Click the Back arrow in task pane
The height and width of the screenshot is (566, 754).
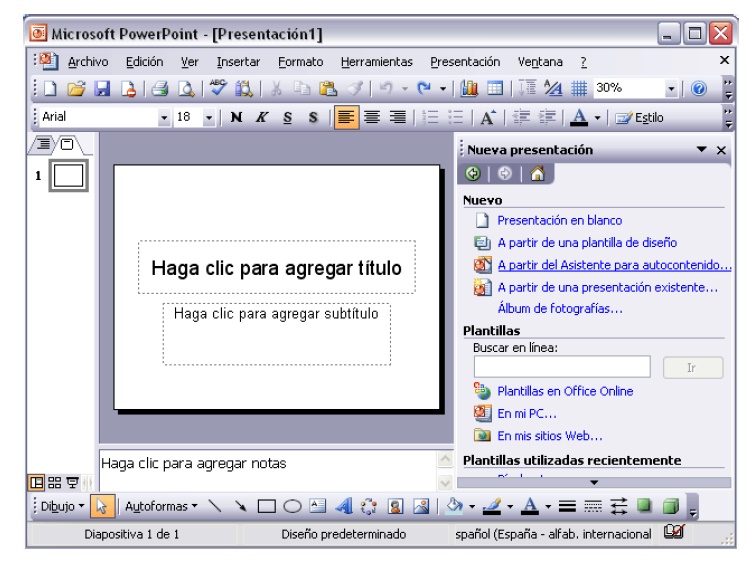point(473,174)
